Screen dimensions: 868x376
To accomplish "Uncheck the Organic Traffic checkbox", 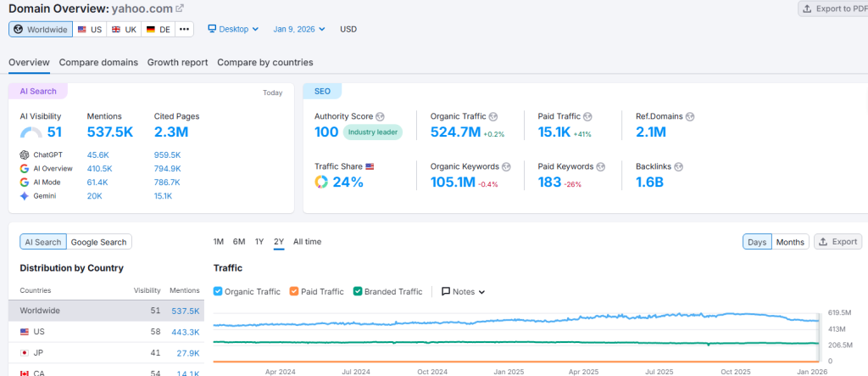I will 219,292.
